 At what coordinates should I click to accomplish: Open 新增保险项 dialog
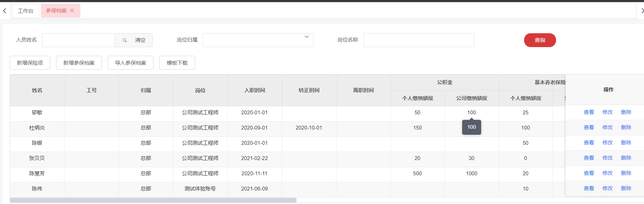[30, 63]
